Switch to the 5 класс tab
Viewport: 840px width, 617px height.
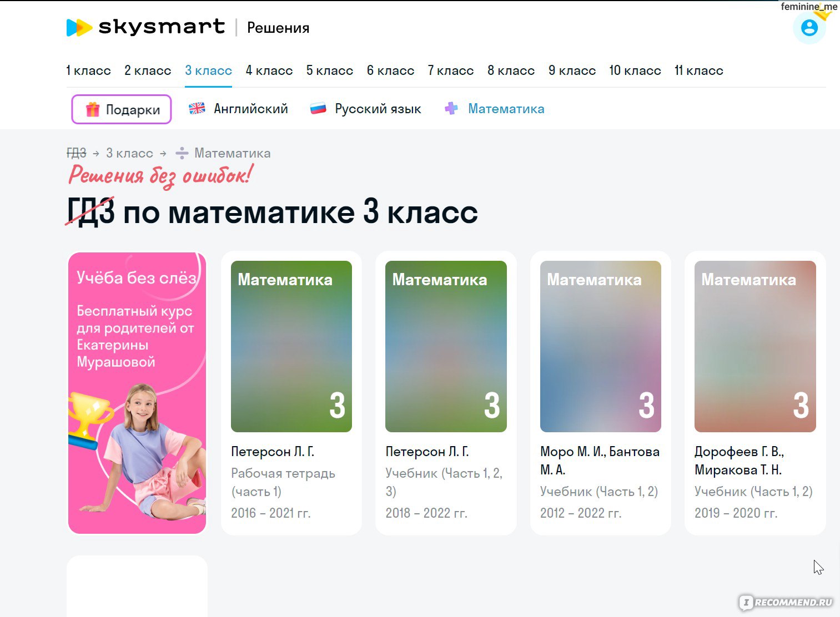330,70
